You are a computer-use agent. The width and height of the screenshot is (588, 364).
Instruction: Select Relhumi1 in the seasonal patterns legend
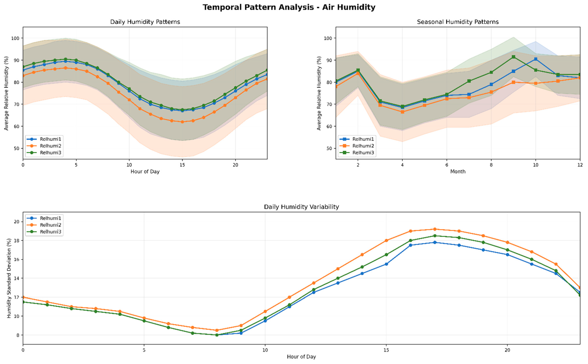point(363,139)
